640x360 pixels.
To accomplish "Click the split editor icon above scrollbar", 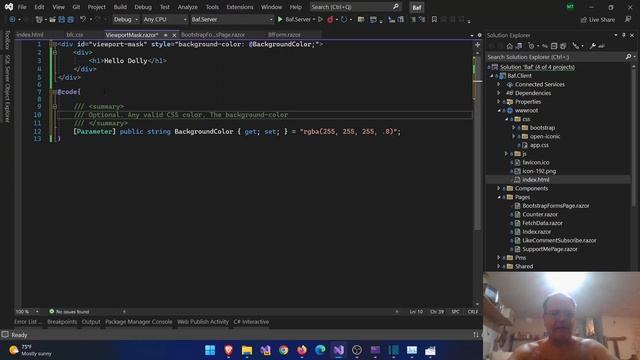I will pyautogui.click(x=477, y=44).
